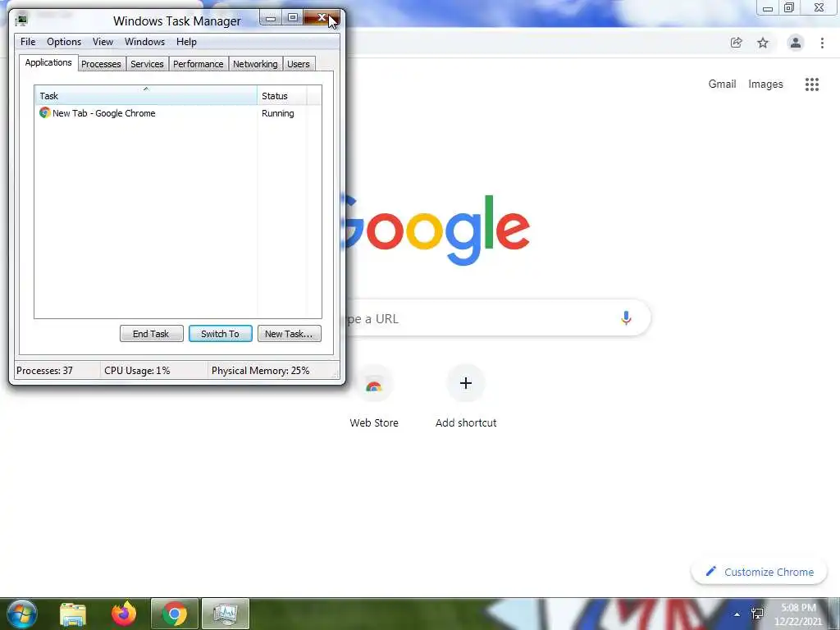Viewport: 840px width, 630px height.
Task: Sort by Status column header
Action: (x=282, y=96)
